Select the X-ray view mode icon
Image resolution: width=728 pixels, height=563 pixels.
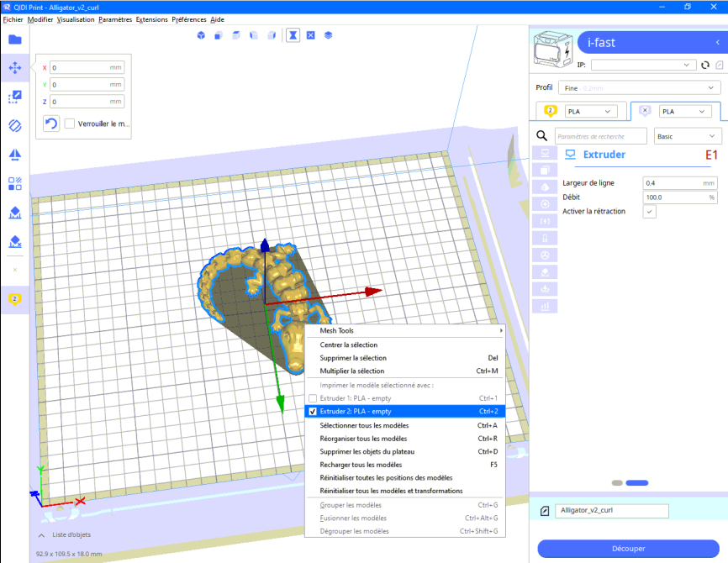[x=310, y=35]
